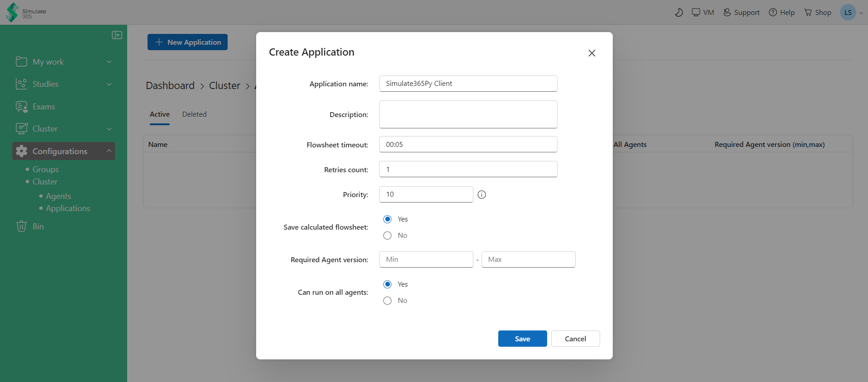868x382 pixels.
Task: Click the New Application button
Action: 187,42
